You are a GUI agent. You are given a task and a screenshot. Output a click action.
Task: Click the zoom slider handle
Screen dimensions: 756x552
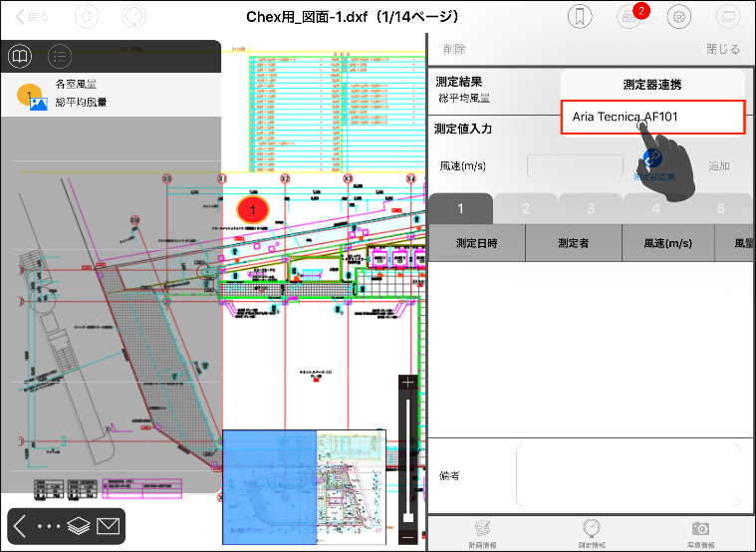coord(408,515)
